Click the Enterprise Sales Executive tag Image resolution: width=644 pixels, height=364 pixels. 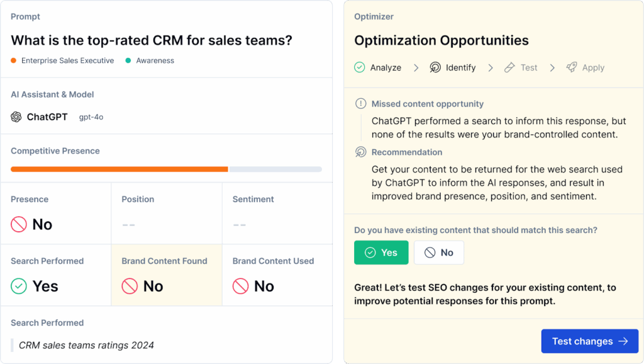(67, 60)
